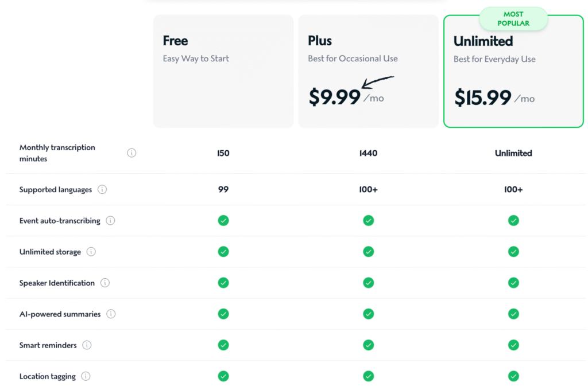
Task: Select the Free plan card
Action: click(223, 71)
